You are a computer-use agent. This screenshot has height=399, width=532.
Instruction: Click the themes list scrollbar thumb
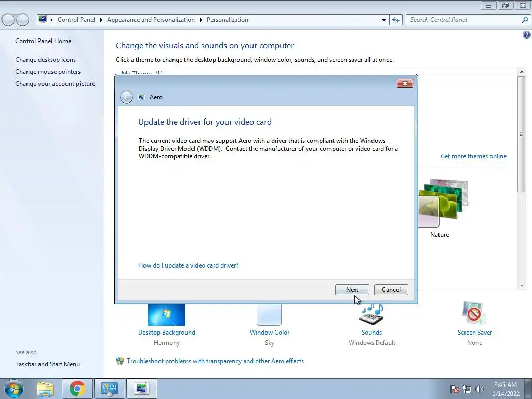coord(521,135)
